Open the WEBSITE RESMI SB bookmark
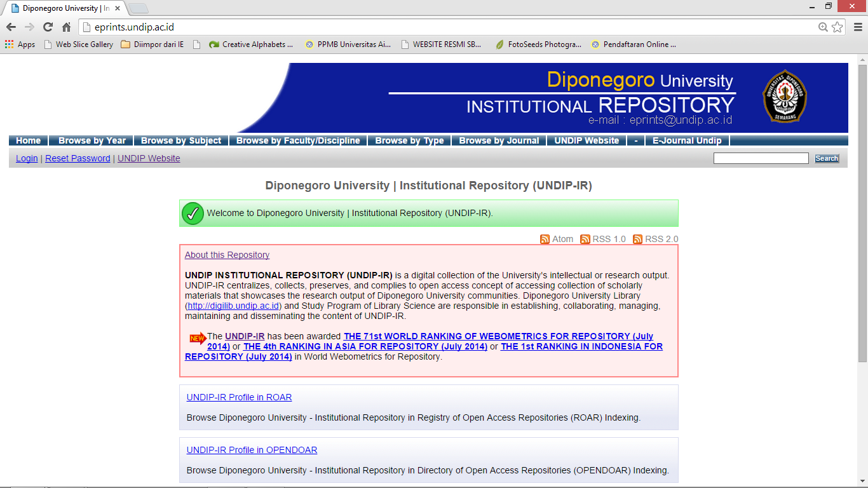This screenshot has width=868, height=488. click(441, 44)
